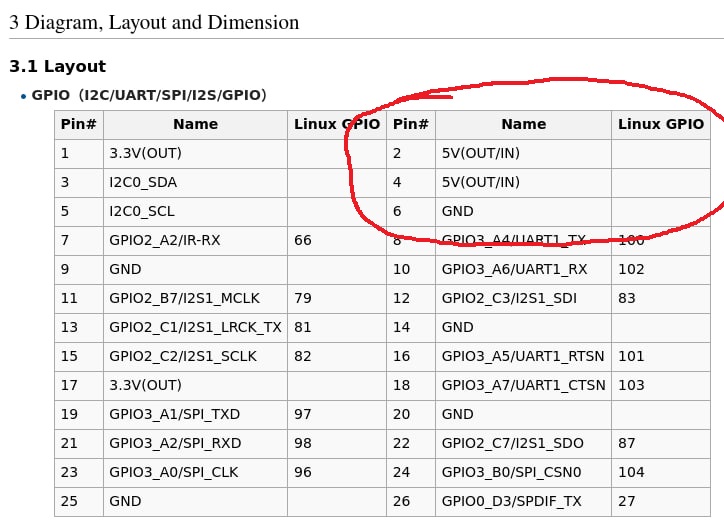Click the GPIO2_C7/I2S1_SDO pin name

coord(510,443)
